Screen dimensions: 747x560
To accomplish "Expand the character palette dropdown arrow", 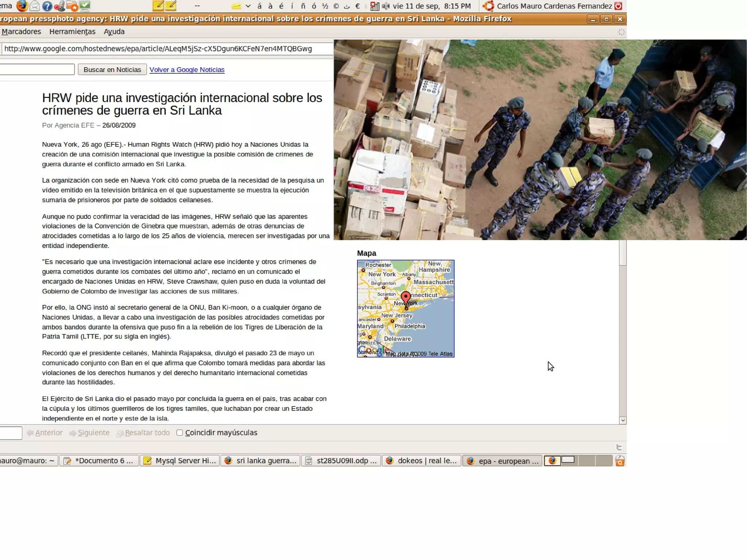I will [x=248, y=6].
